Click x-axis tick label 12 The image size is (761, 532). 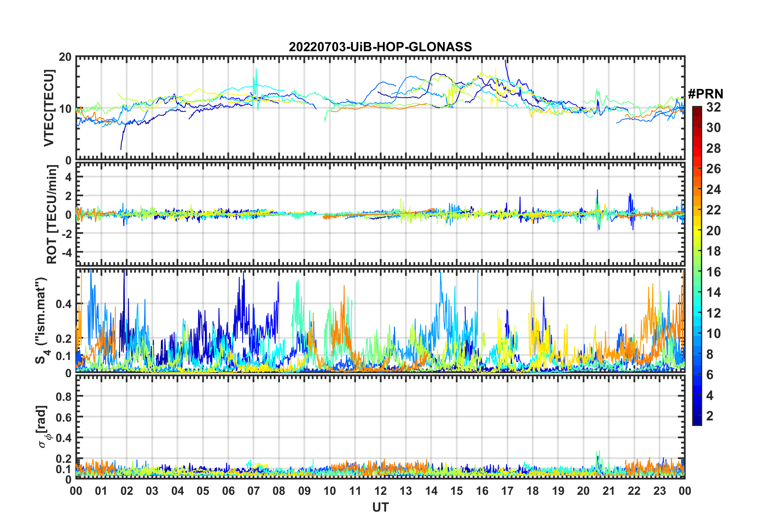coord(380,491)
